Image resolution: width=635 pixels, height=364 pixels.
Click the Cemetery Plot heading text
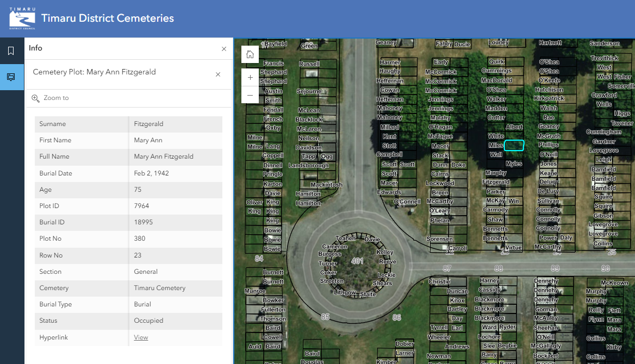(95, 72)
